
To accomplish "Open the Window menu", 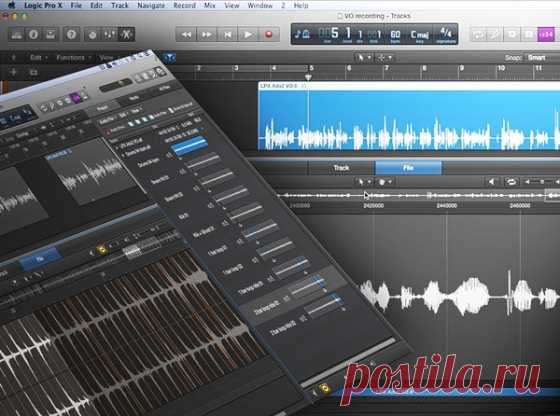I will click(260, 5).
